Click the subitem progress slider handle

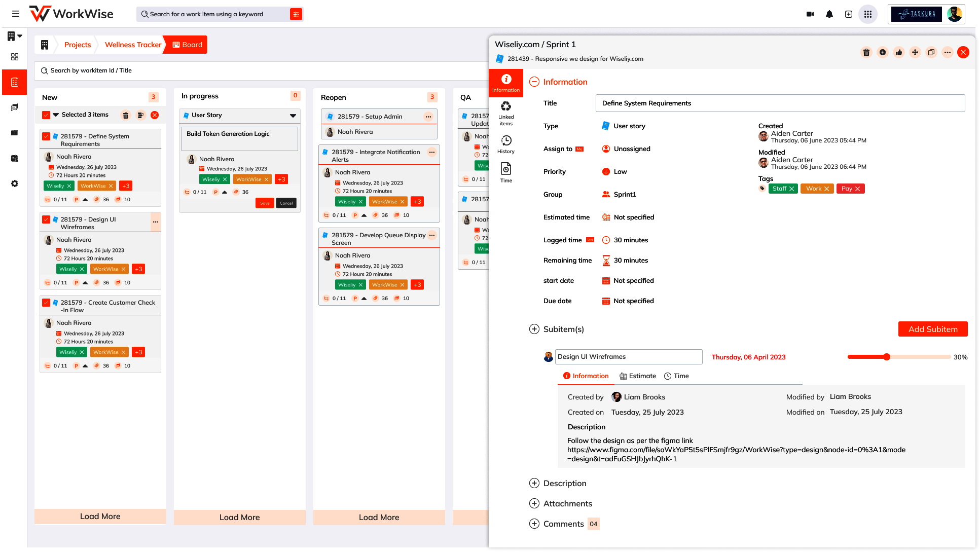coord(887,357)
